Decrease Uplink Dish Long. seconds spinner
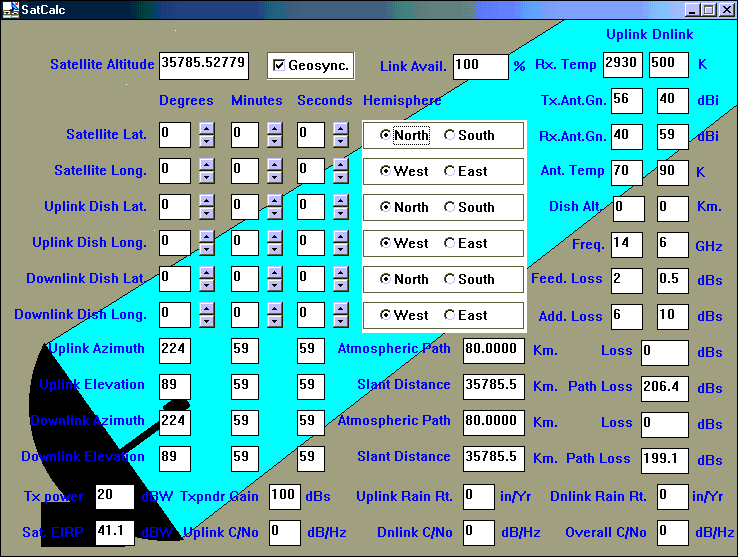This screenshot has height=557, width=738. click(340, 249)
